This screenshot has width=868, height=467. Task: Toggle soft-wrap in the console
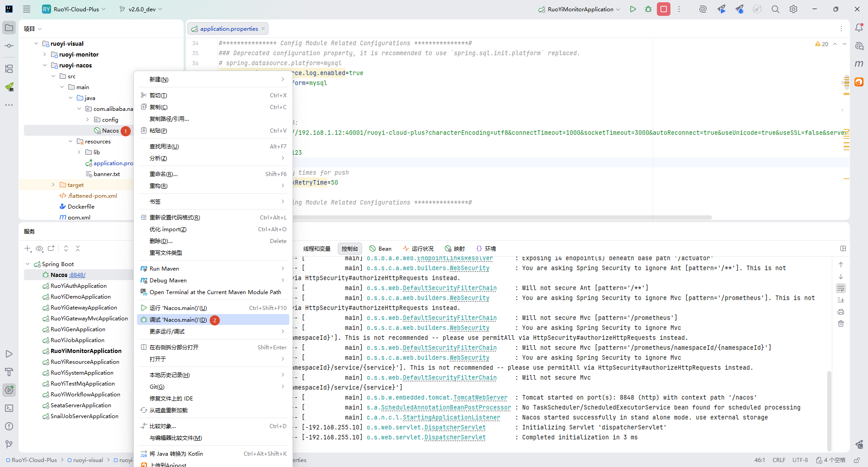pos(841,288)
